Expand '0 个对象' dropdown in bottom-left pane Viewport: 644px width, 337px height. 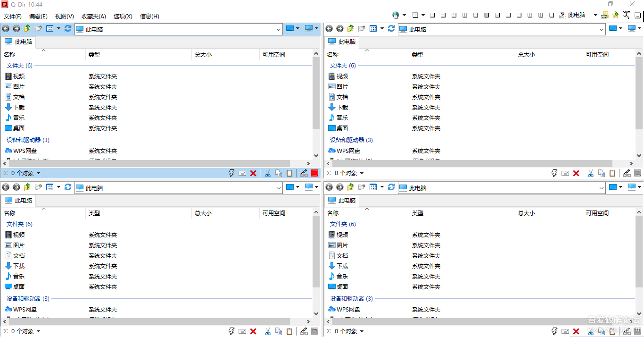(x=38, y=331)
